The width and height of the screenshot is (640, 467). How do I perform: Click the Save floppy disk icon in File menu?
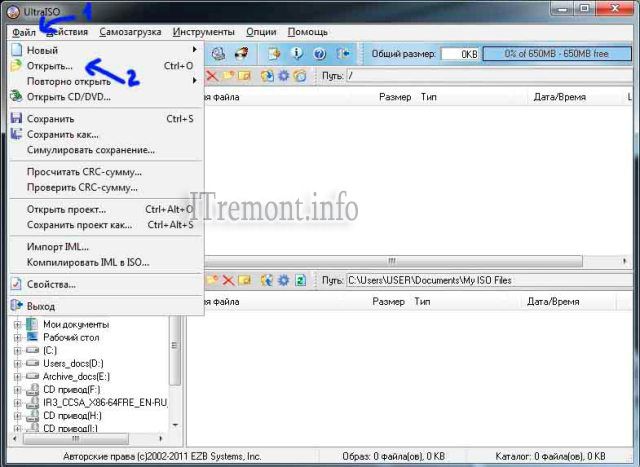16,118
